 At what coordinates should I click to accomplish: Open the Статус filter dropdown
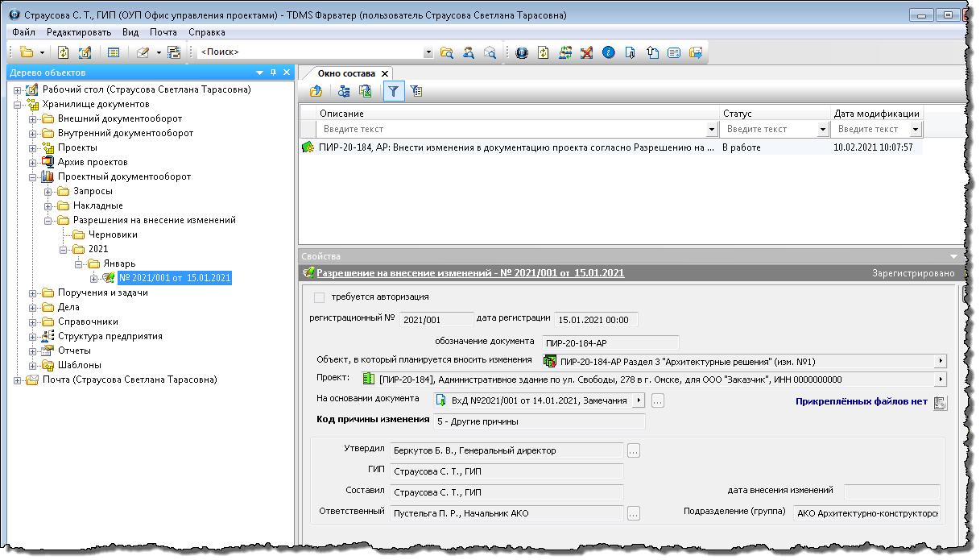pos(822,129)
